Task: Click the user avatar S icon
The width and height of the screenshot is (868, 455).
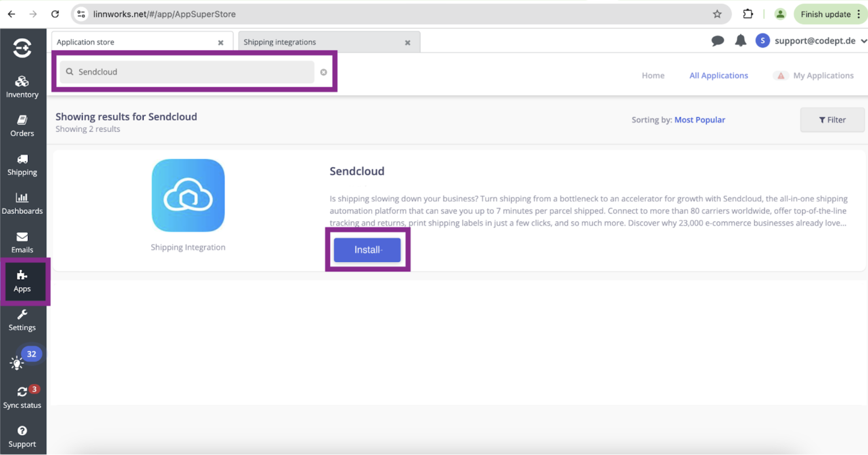Action: click(x=762, y=41)
